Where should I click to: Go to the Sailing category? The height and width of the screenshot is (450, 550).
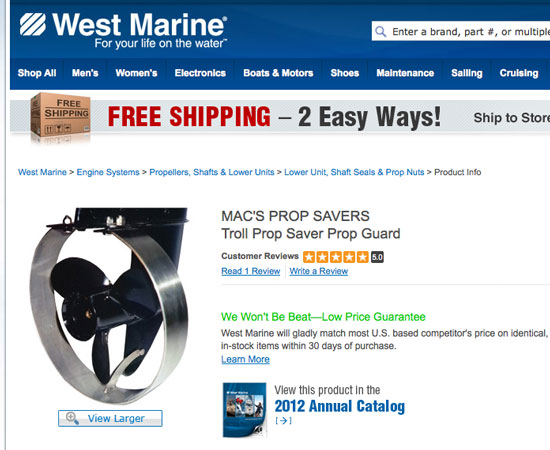[467, 73]
